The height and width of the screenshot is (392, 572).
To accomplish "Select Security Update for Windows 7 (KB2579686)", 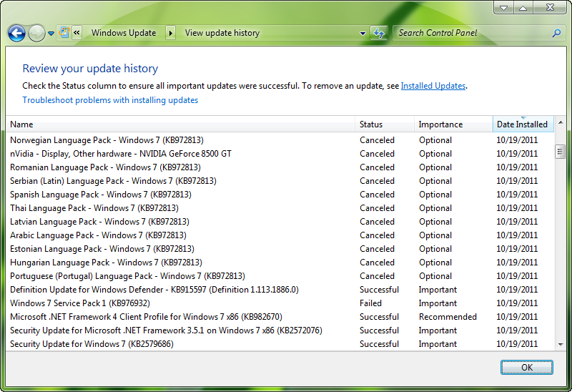I will pyautogui.click(x=280, y=344).
